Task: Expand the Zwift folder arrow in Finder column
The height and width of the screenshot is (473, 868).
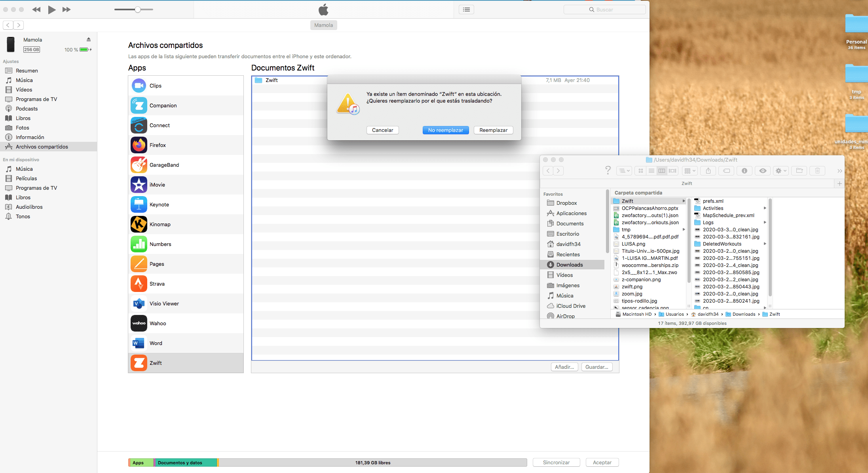Action: [x=684, y=201]
